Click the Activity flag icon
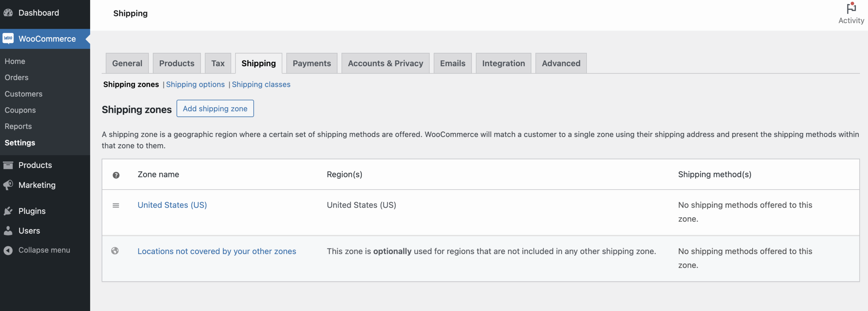The height and width of the screenshot is (311, 868). point(851,8)
